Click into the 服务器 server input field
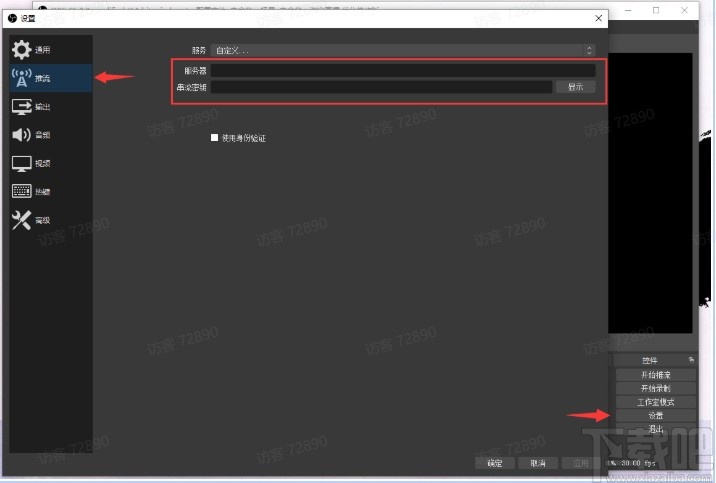The image size is (716, 483). (403, 70)
